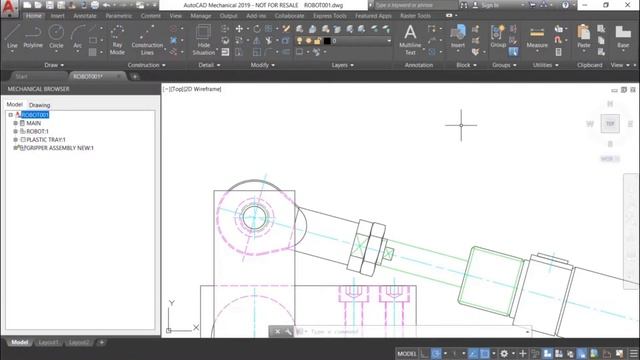Viewport: 640px width, 360px height.
Task: Expand the PLASTIC TRAY:1 tree node
Action: 16,139
